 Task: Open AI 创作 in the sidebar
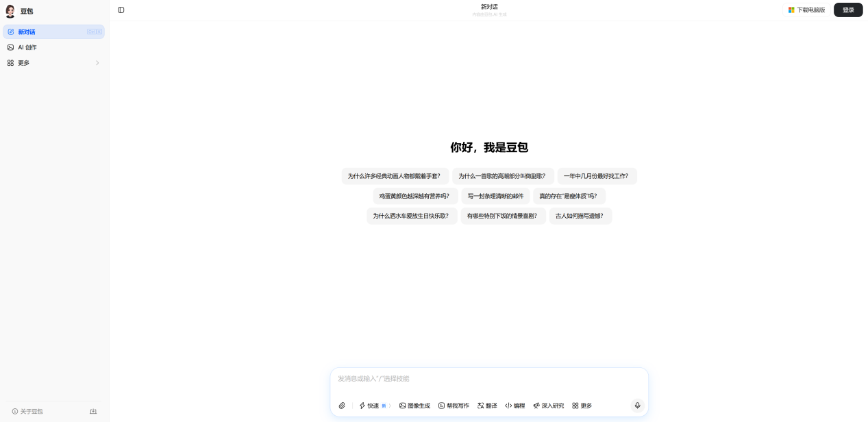[x=54, y=47]
